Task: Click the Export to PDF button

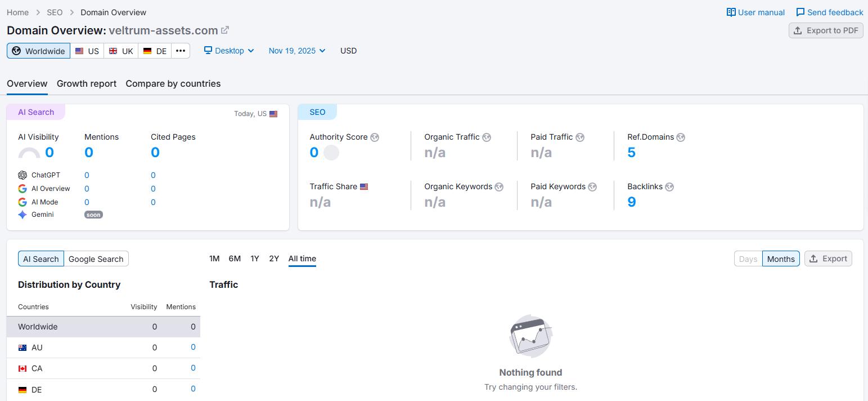Action: [x=826, y=30]
